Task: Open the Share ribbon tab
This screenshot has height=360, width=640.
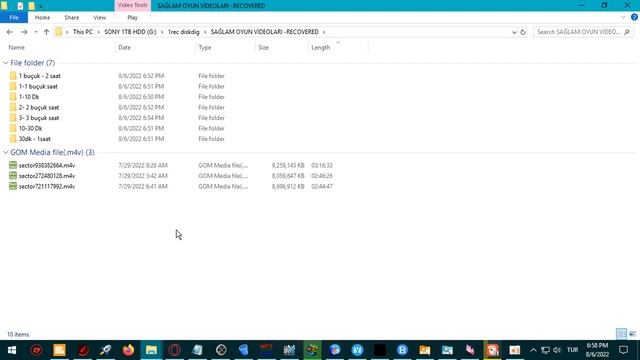Action: click(x=71, y=18)
